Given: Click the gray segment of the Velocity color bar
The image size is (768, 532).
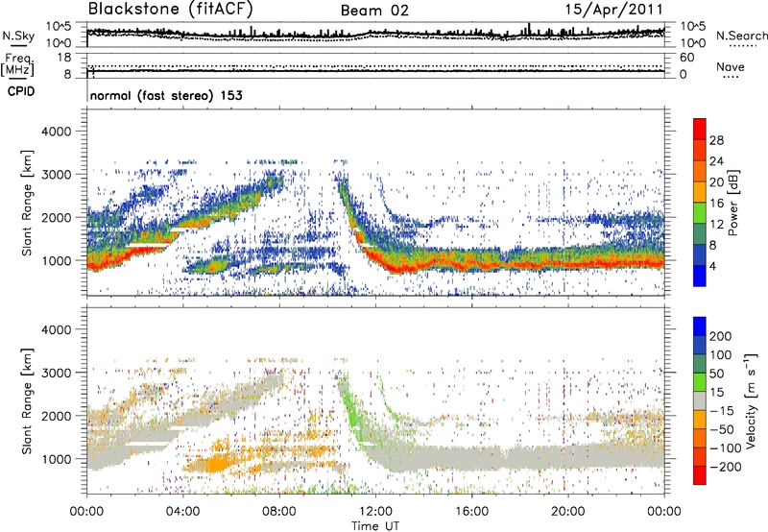Looking at the screenshot, I should 700,400.
